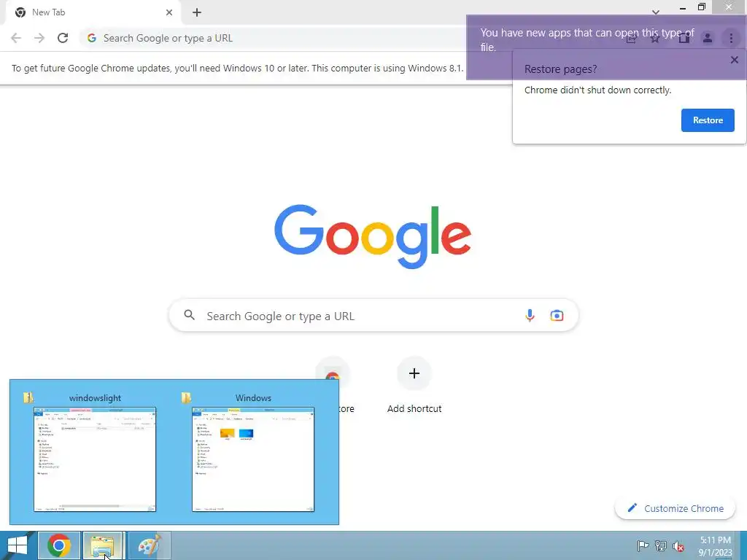Focus the center Google search box
The height and width of the screenshot is (560, 747).
pos(373,315)
